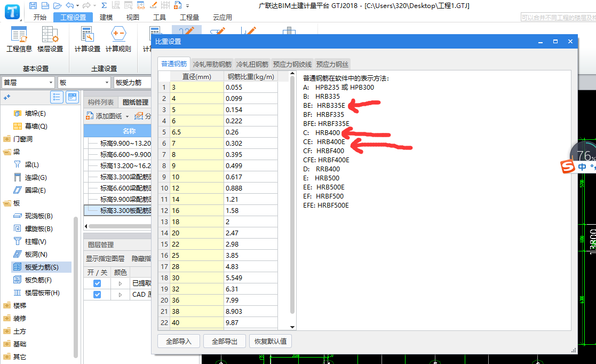
Task: Click the add document icon in the quick toolbar
Action: point(178,6)
